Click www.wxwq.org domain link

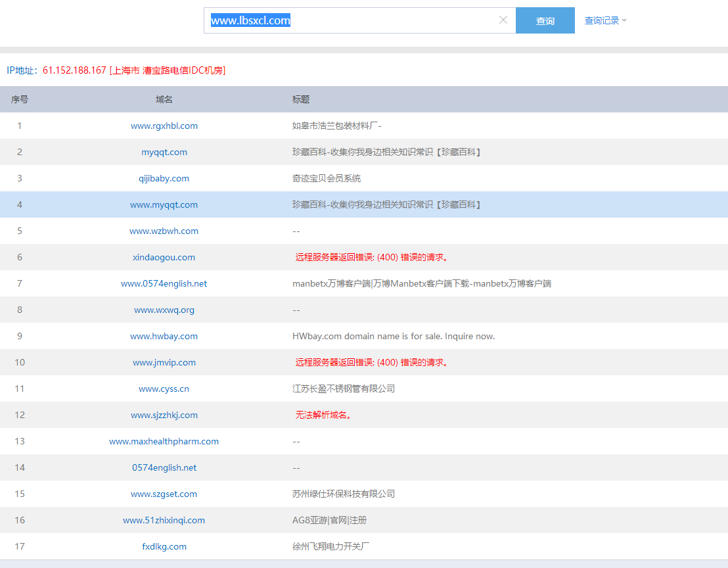pos(164,310)
